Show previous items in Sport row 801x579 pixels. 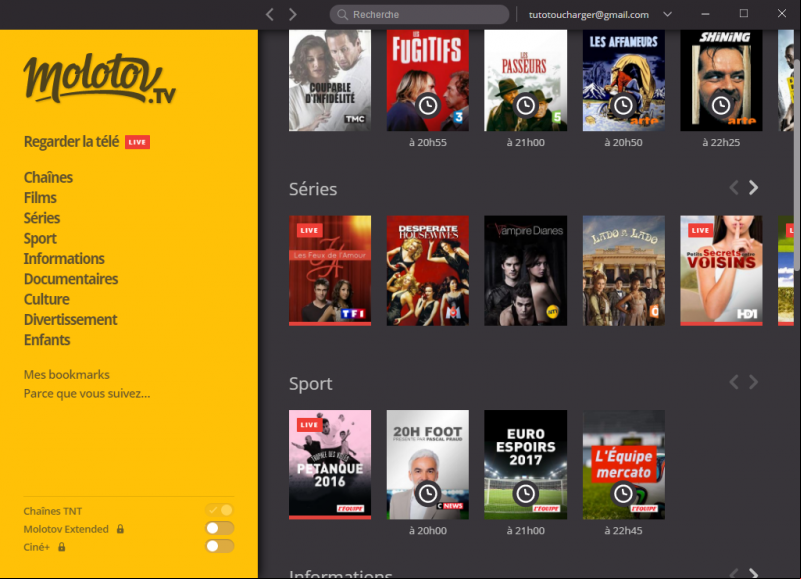pyautogui.click(x=734, y=382)
